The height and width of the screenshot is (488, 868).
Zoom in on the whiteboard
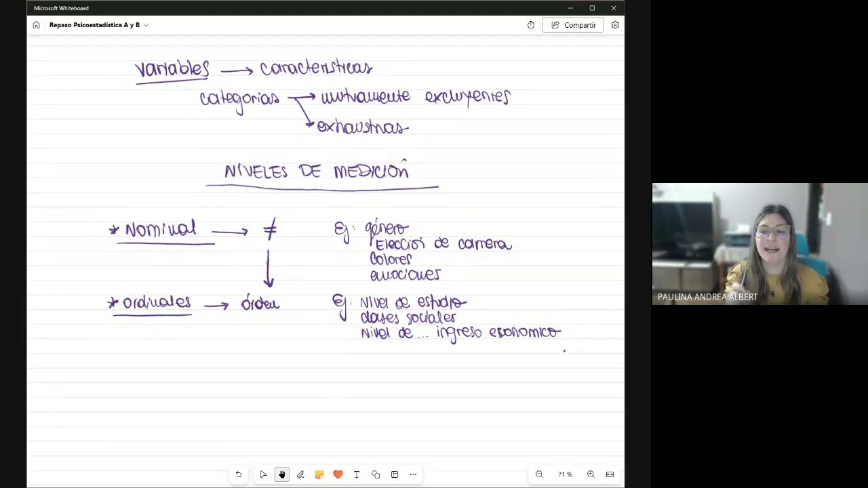pos(591,474)
